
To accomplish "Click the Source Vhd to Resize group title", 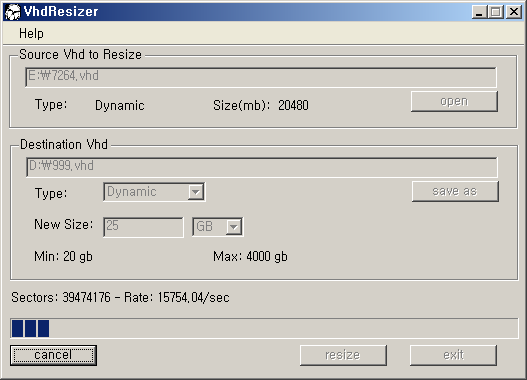I will pyautogui.click(x=80, y=54).
